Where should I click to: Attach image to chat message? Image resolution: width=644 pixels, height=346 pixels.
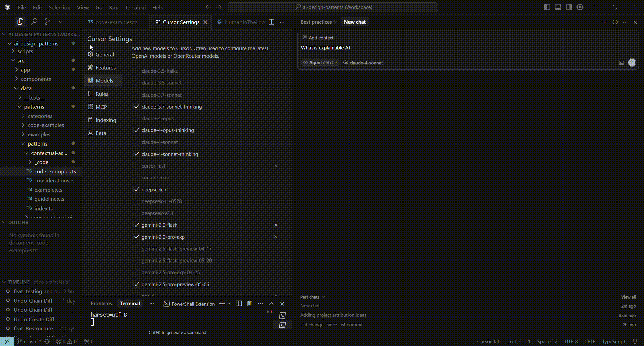pos(621,63)
